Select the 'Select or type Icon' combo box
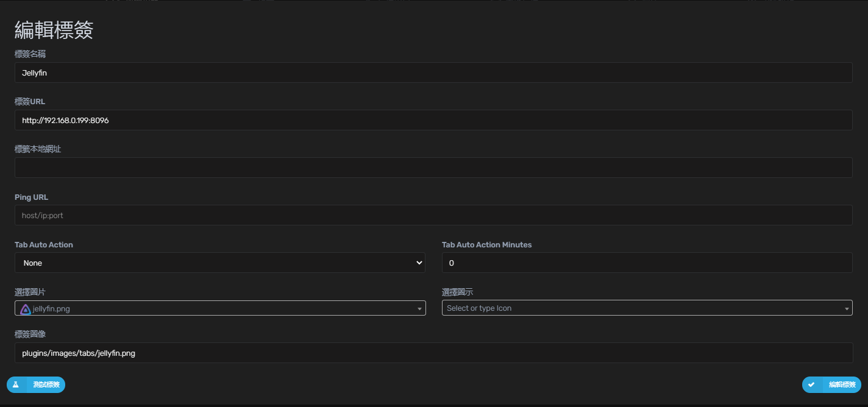Viewport: 868px width, 407px height. click(x=640, y=308)
